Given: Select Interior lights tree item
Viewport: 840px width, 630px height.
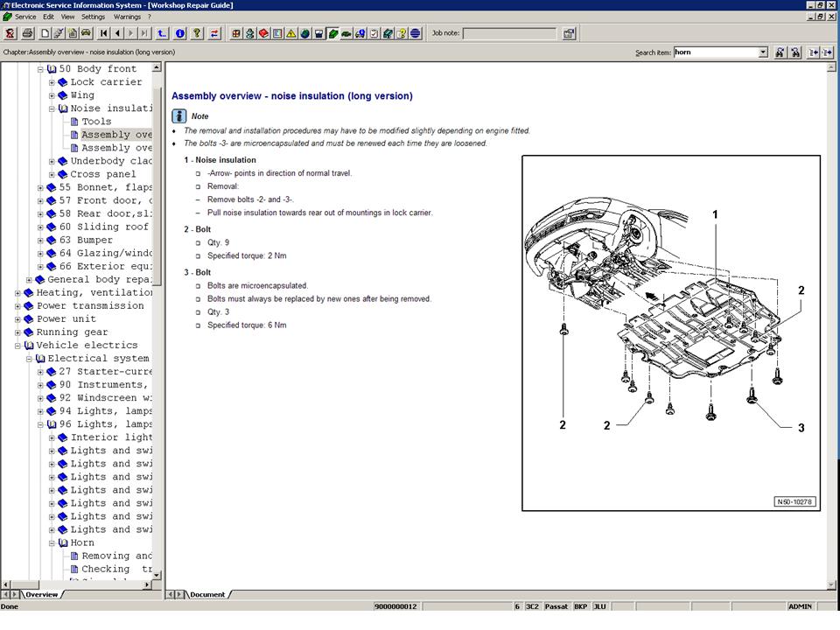Looking at the screenshot, I should [111, 437].
